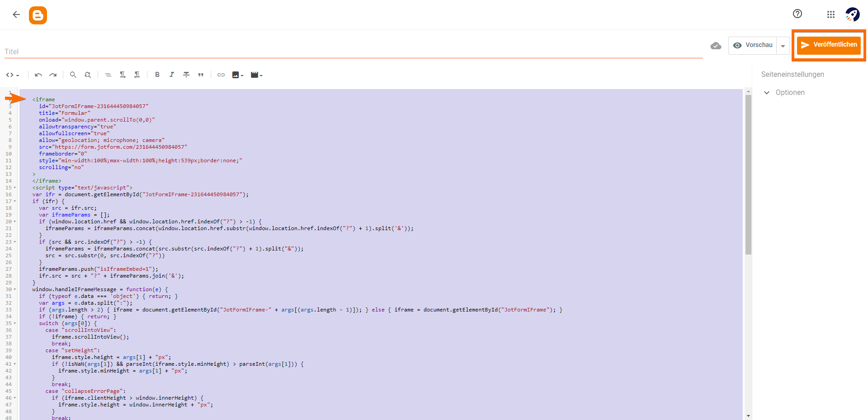Open the help question mark icon
This screenshot has height=420, width=868.
coord(797,14)
